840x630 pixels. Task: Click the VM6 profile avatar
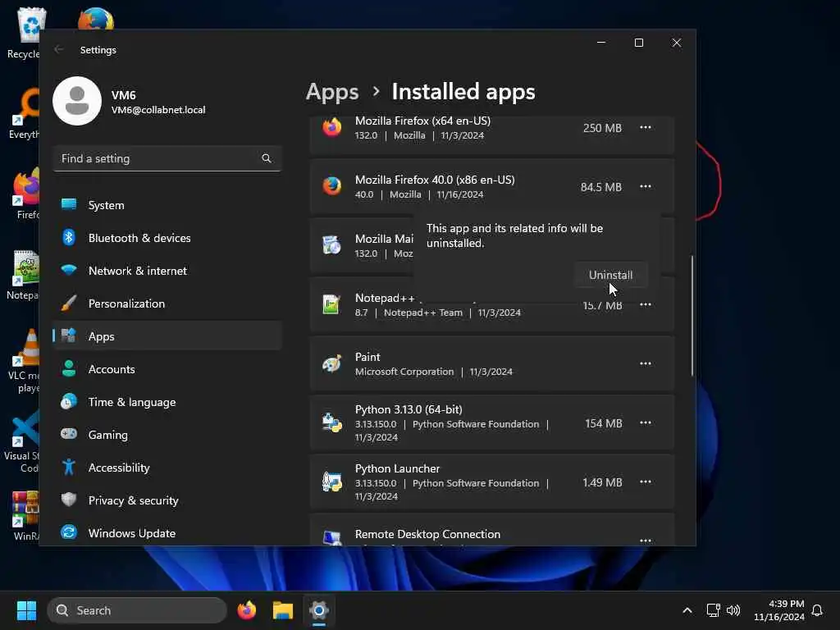77,101
